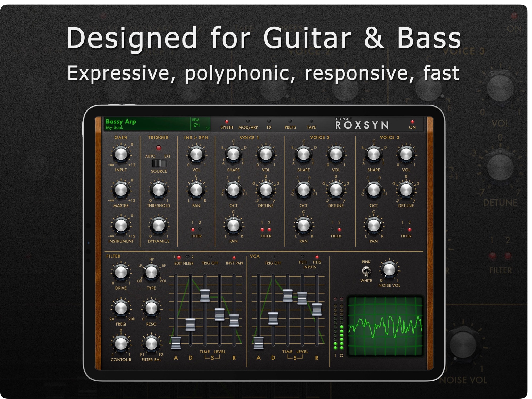Click the filter envelope Sustain TIME slider

click(205, 295)
